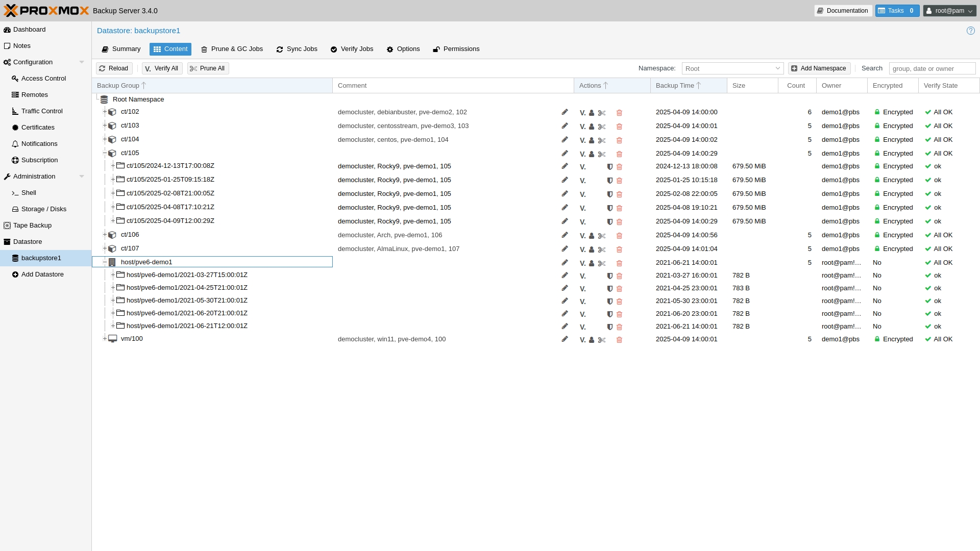980x551 pixels.
Task: Edit the comment for ct/102 using pencil icon
Action: click(565, 112)
